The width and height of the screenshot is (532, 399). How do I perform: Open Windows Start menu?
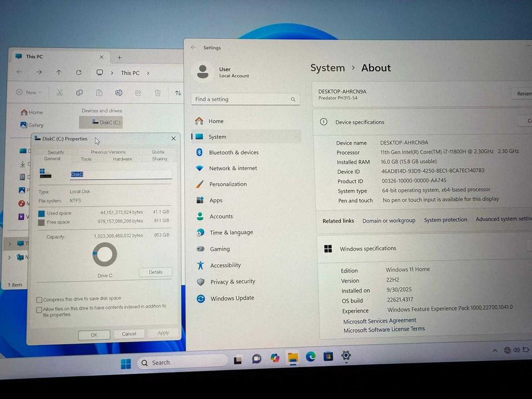coord(126,364)
